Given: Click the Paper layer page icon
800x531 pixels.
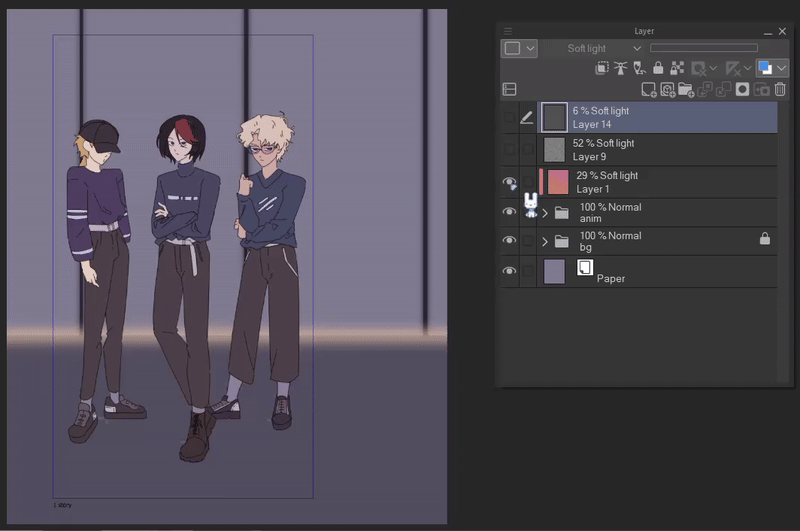Looking at the screenshot, I should pos(585,267).
